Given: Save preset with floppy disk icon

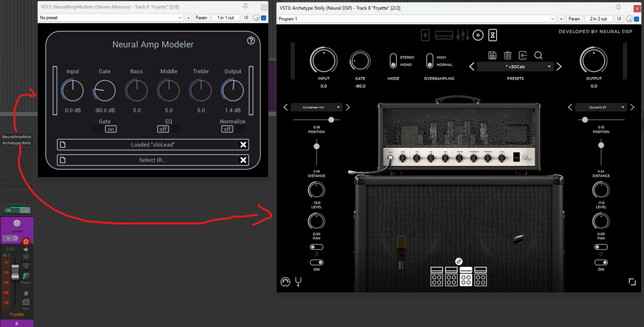Looking at the screenshot, I should point(493,55).
